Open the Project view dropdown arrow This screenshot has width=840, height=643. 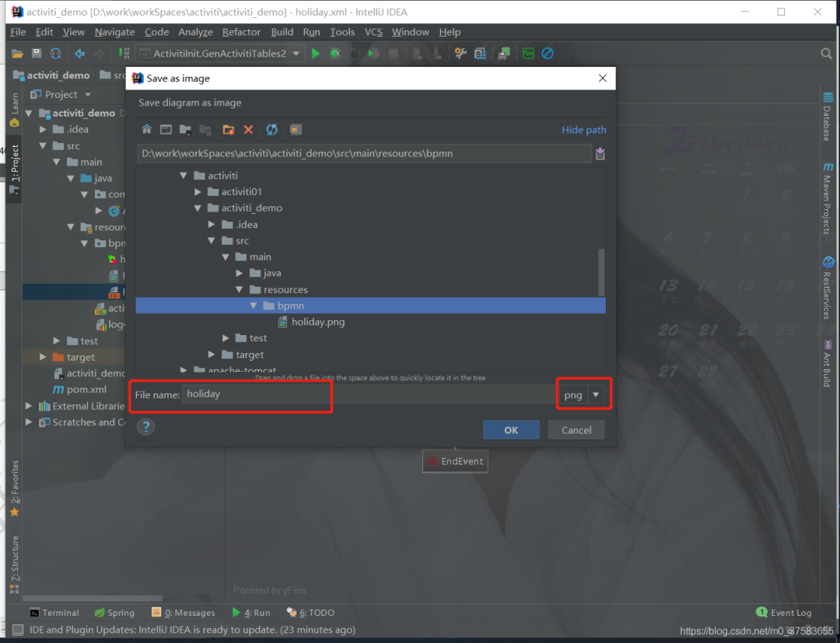click(x=88, y=95)
